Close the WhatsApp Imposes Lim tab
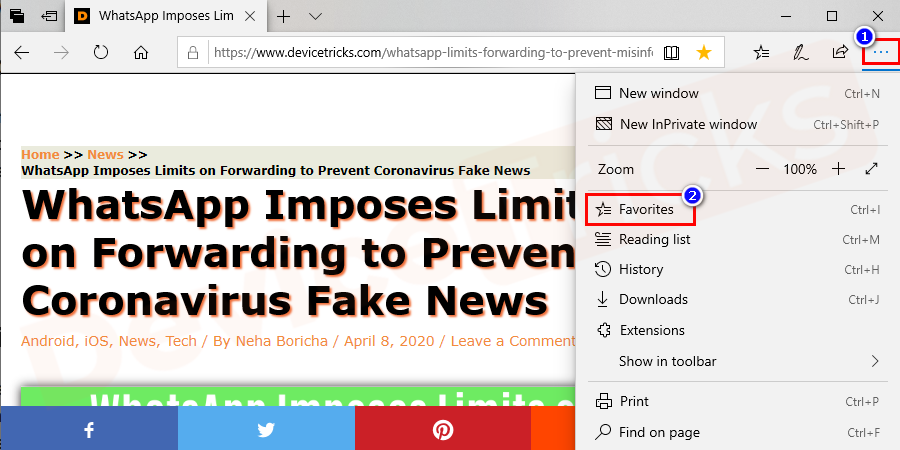Viewport: 900px width, 450px height. coord(250,16)
